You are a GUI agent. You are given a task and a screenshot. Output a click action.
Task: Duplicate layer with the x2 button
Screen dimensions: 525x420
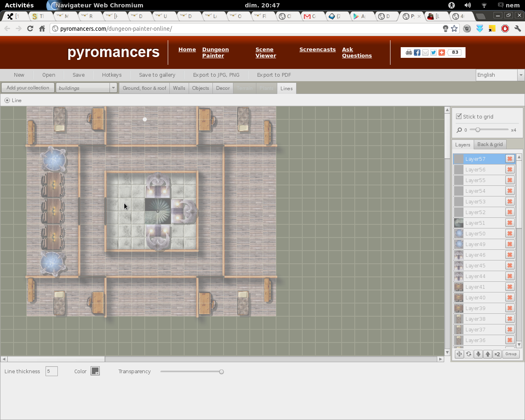[497, 354]
